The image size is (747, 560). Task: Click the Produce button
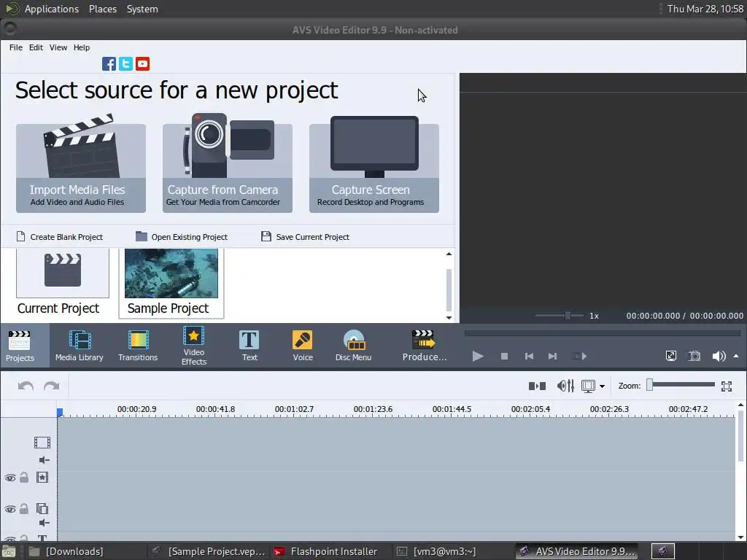424,346
